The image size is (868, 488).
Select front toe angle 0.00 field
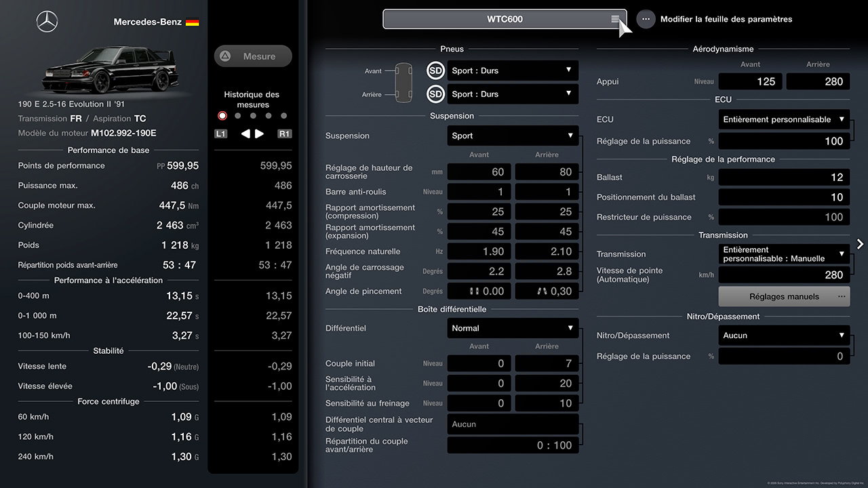tap(479, 291)
